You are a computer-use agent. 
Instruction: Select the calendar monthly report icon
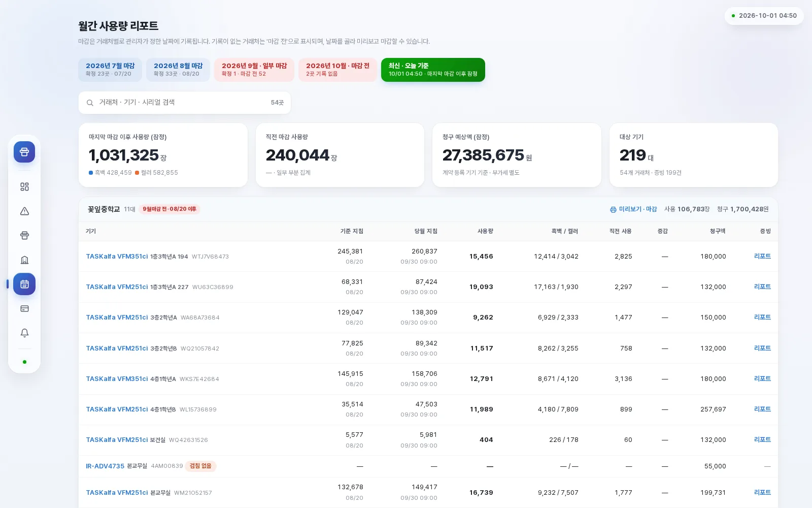pos(24,284)
